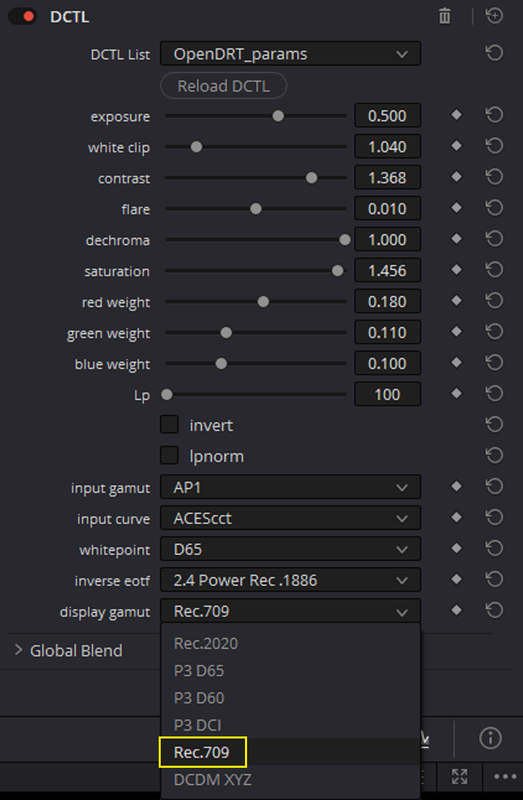
Task: Click the exposure value field 0.500
Action: (x=388, y=116)
